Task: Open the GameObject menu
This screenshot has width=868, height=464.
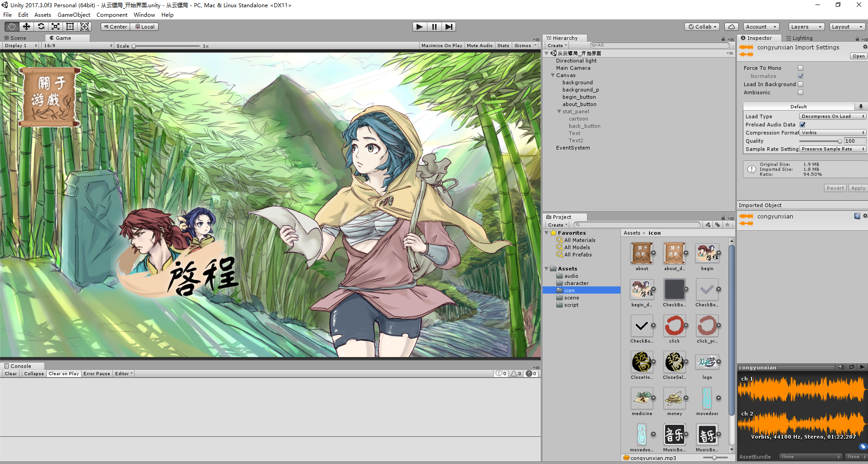Action: pos(74,15)
